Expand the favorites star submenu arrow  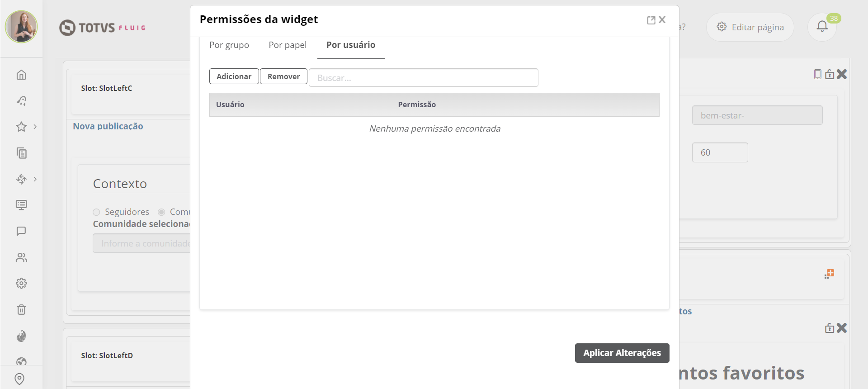[35, 127]
